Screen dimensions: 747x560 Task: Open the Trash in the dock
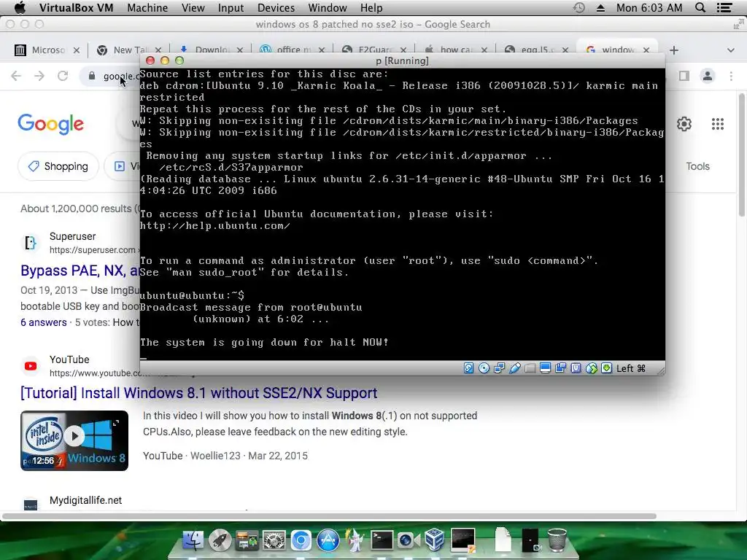tap(557, 540)
